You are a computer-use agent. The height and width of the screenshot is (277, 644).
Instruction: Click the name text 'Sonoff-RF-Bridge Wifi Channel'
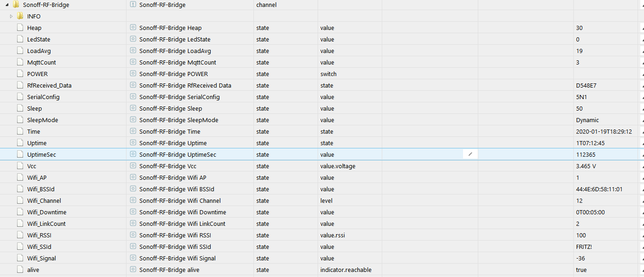click(x=180, y=200)
